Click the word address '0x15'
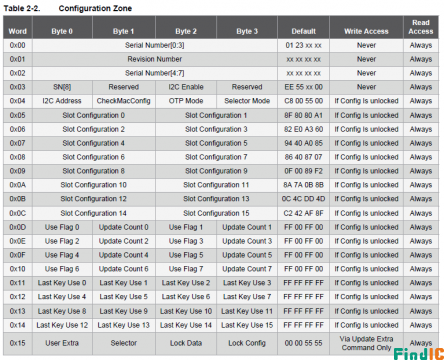 pos(18,343)
